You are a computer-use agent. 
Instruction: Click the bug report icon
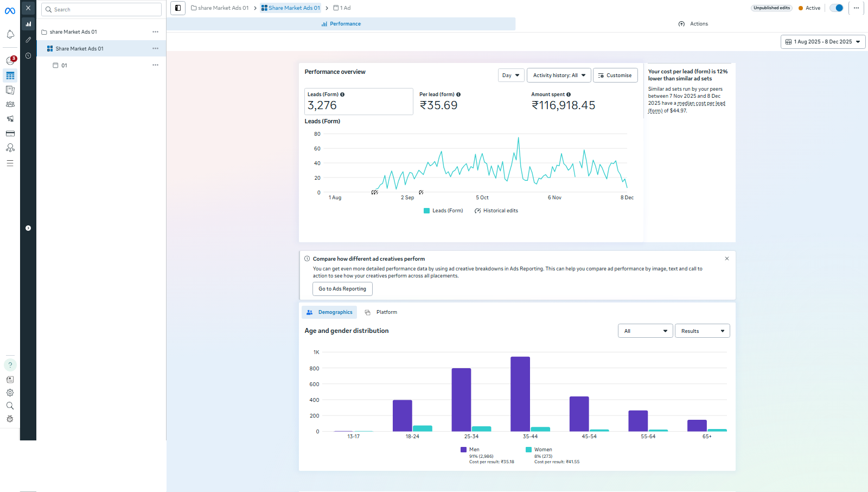10,419
